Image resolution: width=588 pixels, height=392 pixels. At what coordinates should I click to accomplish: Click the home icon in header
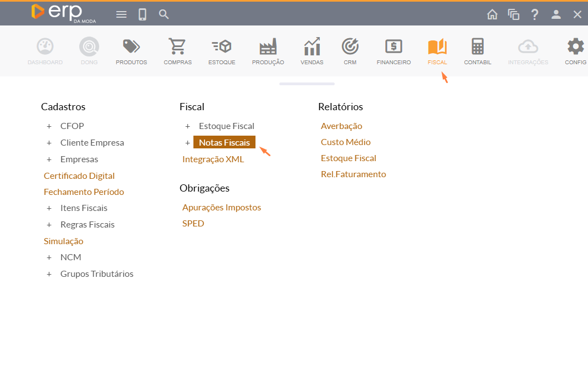click(x=492, y=14)
